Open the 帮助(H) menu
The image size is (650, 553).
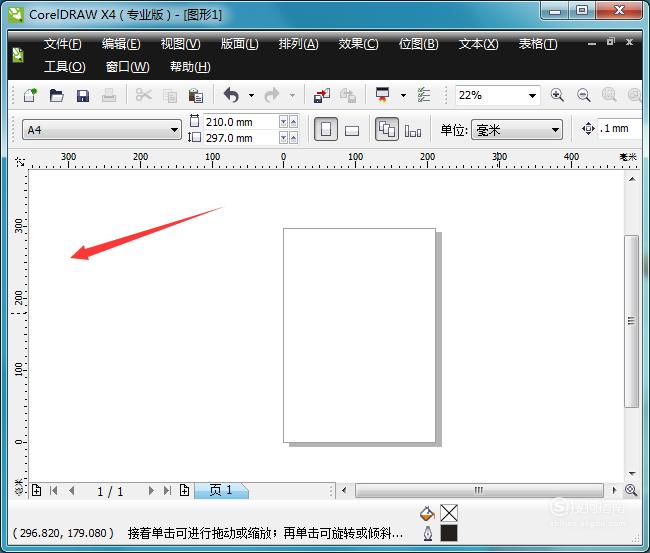pyautogui.click(x=190, y=67)
